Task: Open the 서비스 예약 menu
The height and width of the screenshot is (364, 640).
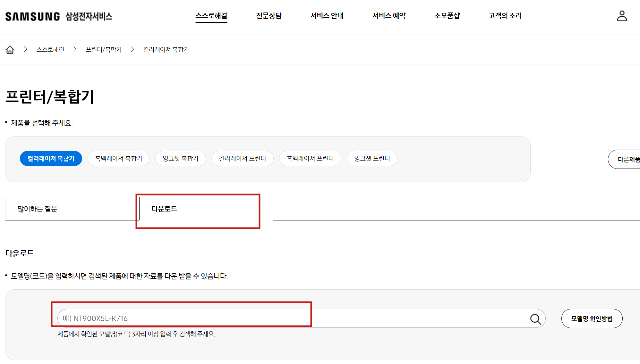Action: pyautogui.click(x=389, y=16)
